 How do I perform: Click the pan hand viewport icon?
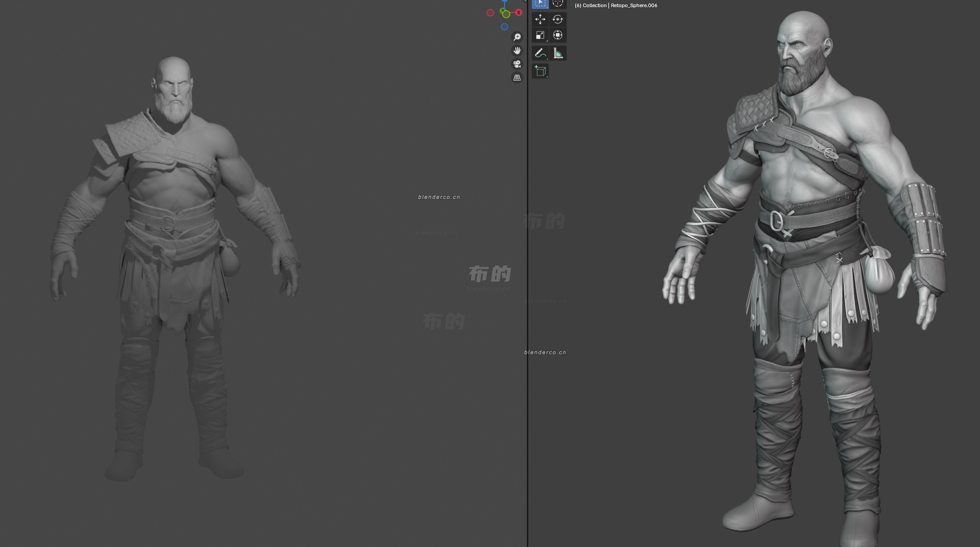pyautogui.click(x=517, y=51)
